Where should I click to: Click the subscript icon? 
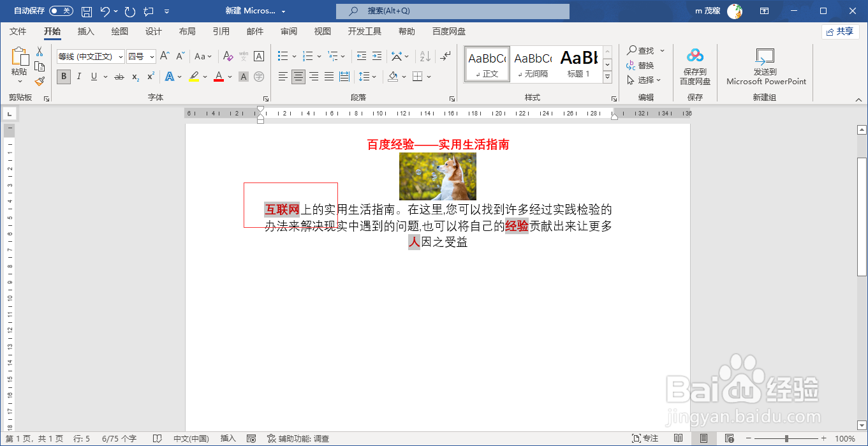(134, 77)
